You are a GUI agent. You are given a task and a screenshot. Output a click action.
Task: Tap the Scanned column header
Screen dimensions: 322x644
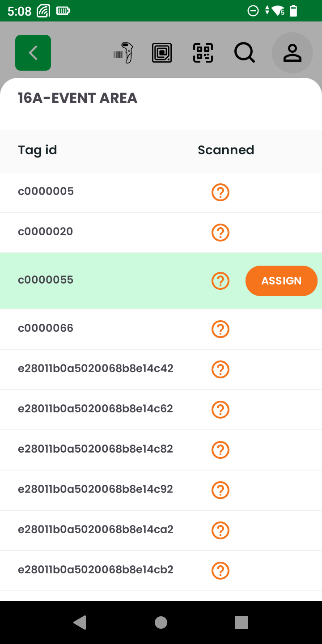(x=226, y=150)
